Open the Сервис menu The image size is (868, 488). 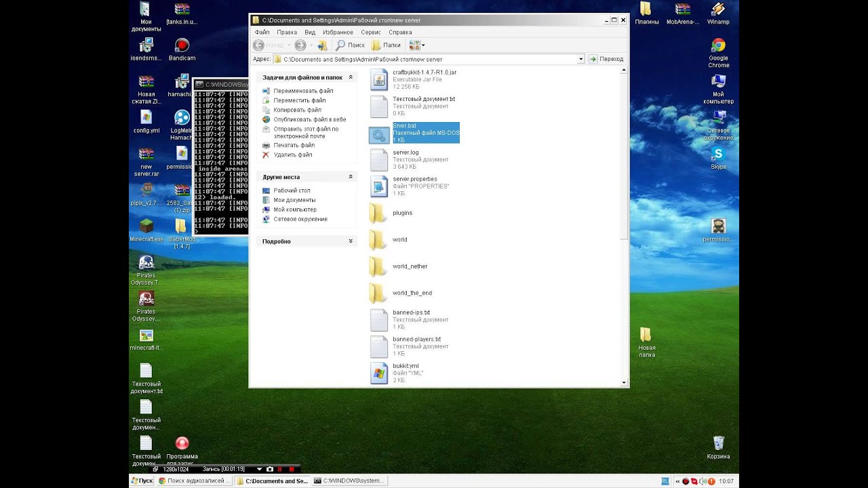(371, 32)
